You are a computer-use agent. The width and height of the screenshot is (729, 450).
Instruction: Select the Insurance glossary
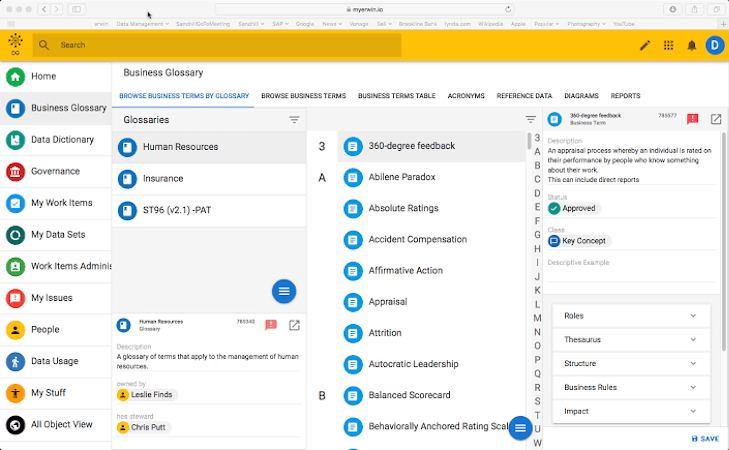point(209,179)
